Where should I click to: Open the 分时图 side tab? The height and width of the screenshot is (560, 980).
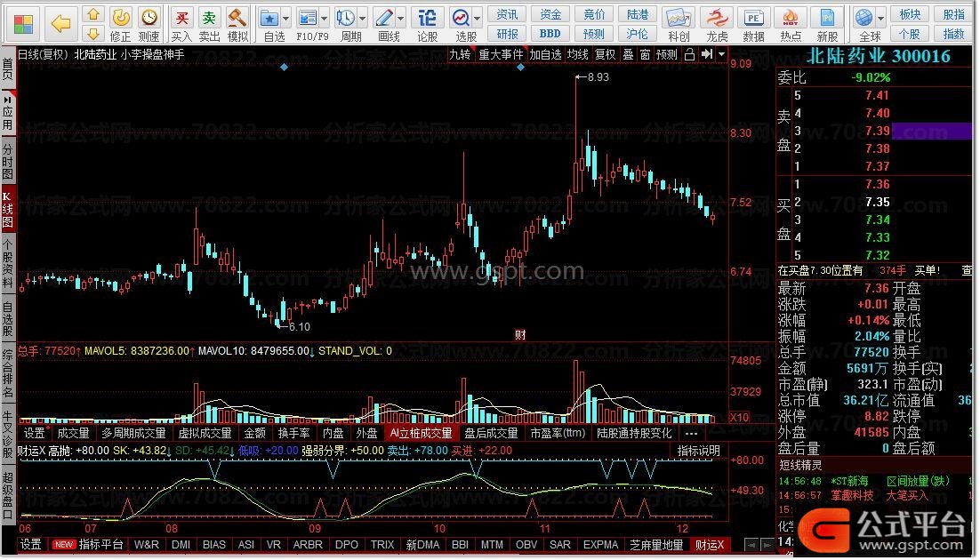[x=7, y=161]
